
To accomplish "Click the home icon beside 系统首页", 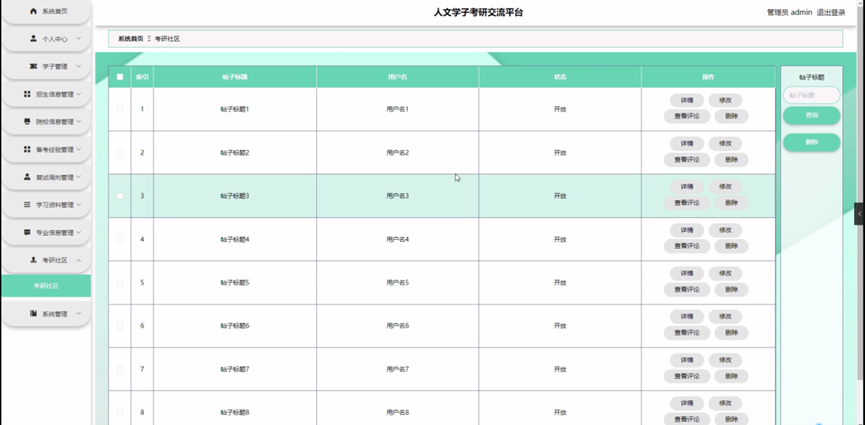I will 33,11.
